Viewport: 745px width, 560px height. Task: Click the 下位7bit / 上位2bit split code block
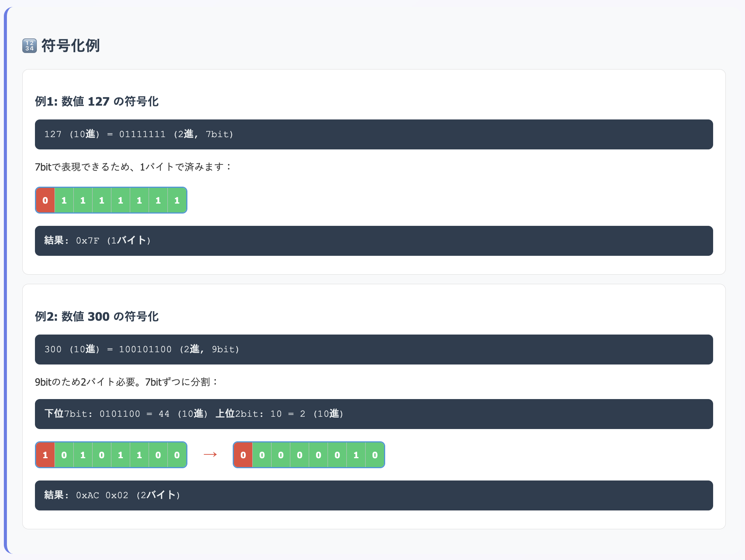373,414
